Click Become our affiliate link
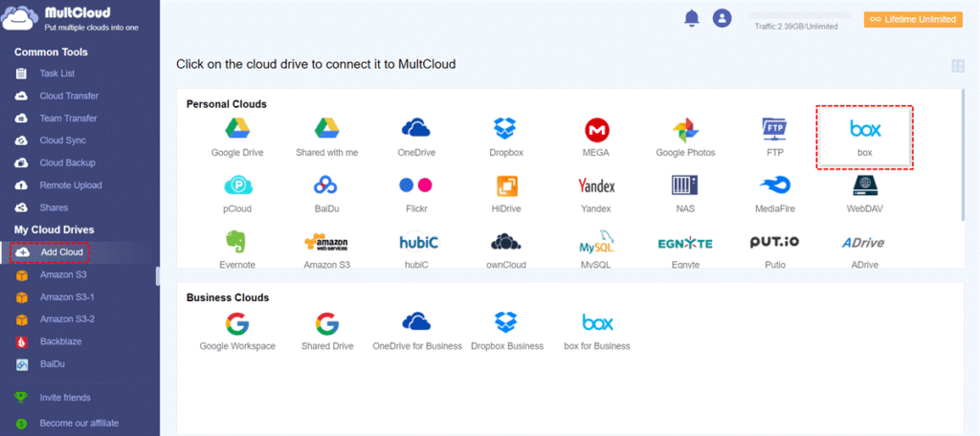Image resolution: width=980 pixels, height=436 pixels. click(x=78, y=423)
